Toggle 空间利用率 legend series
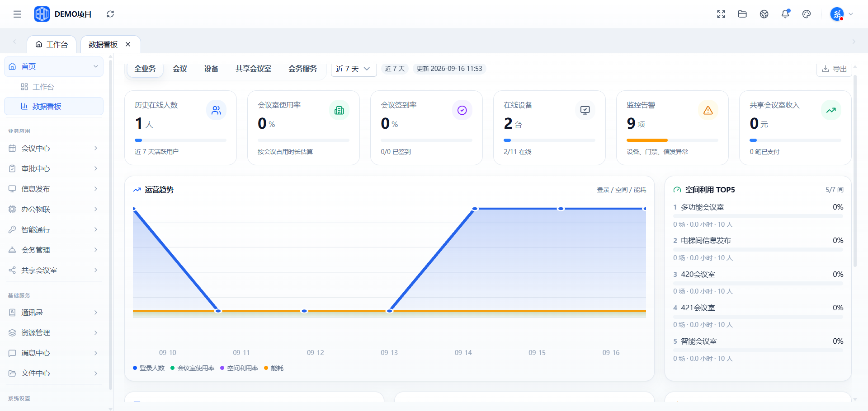The height and width of the screenshot is (411, 868). pyautogui.click(x=239, y=368)
